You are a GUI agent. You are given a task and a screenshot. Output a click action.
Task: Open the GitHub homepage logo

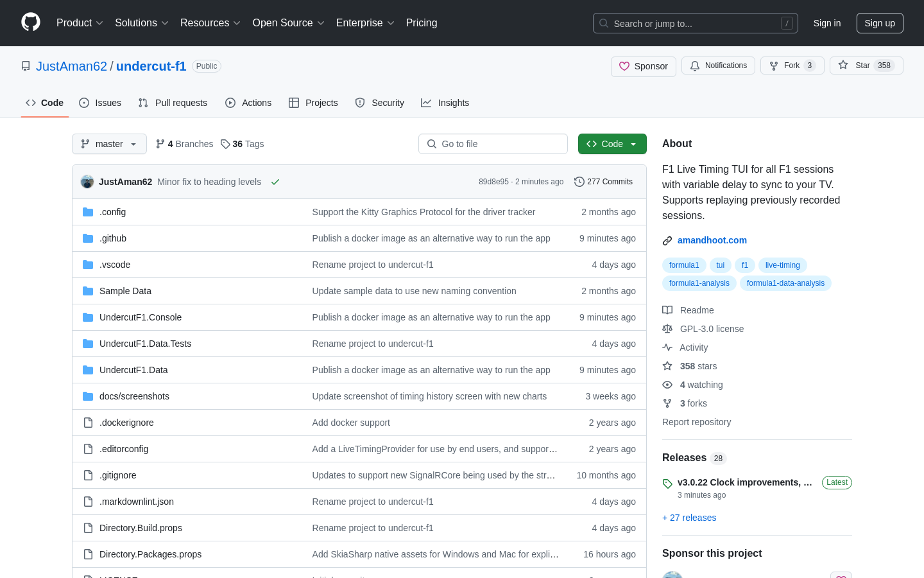31,22
